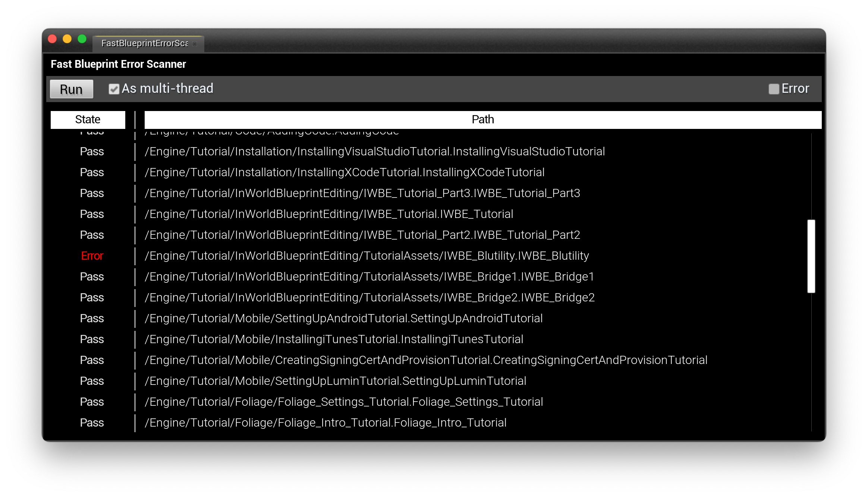Image resolution: width=868 pixels, height=497 pixels.
Task: Click the green macOS zoom window button
Action: coord(82,39)
